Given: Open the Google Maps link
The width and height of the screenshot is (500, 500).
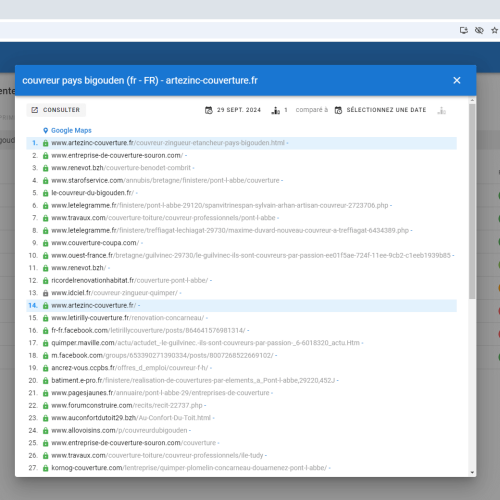Looking at the screenshot, I should point(71,130).
